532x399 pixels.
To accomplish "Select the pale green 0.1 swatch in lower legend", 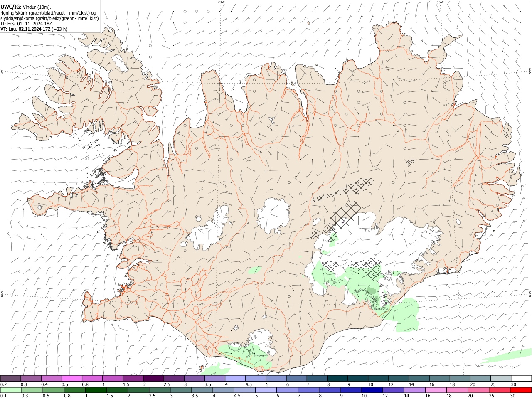I will point(11,390).
